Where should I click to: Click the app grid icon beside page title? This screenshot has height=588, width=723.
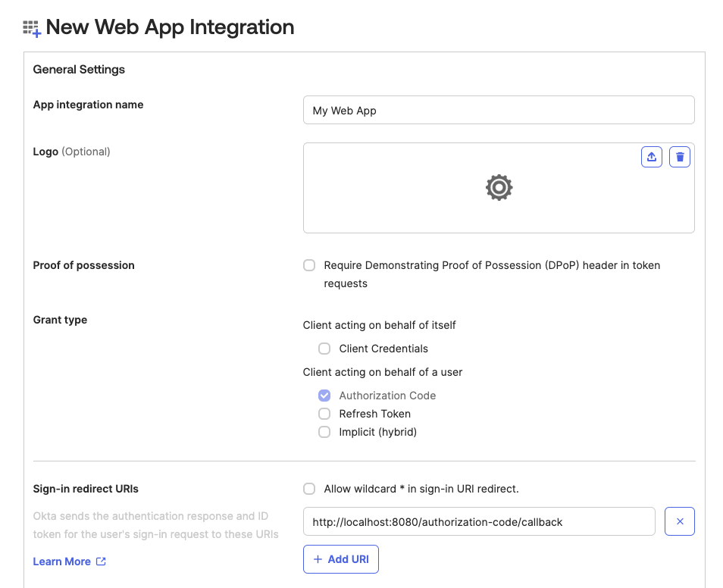click(x=32, y=29)
